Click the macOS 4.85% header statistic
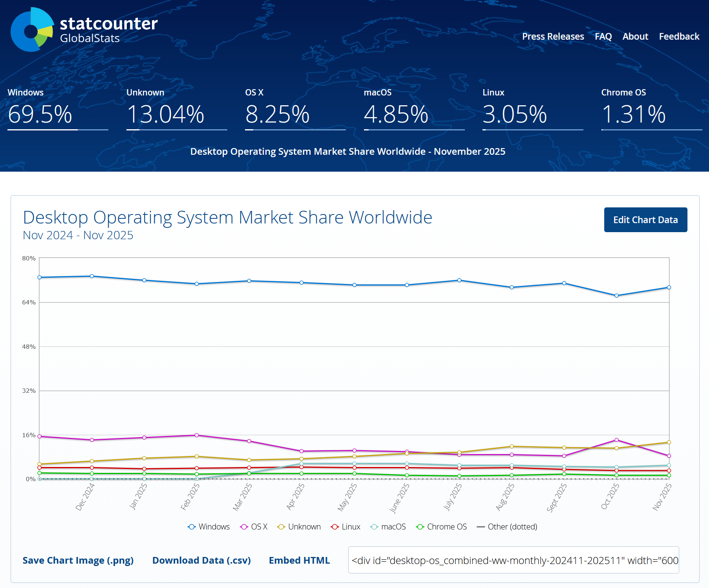The height and width of the screenshot is (588, 709). click(x=414, y=109)
